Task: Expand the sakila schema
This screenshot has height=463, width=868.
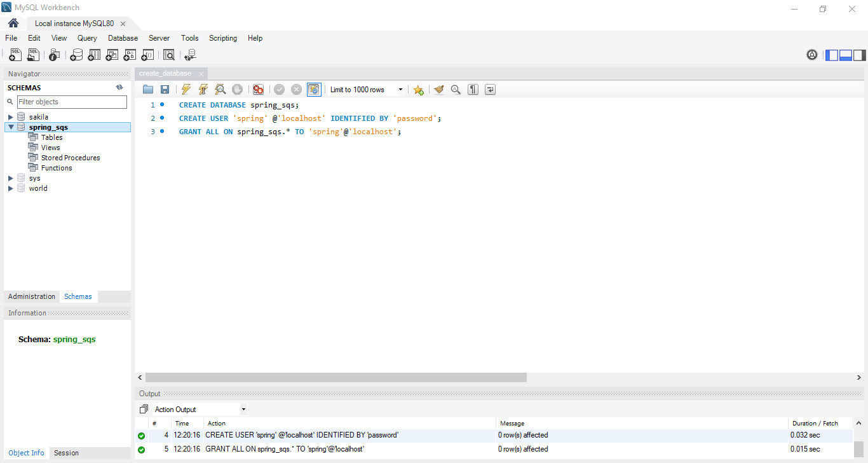Action: [10, 116]
